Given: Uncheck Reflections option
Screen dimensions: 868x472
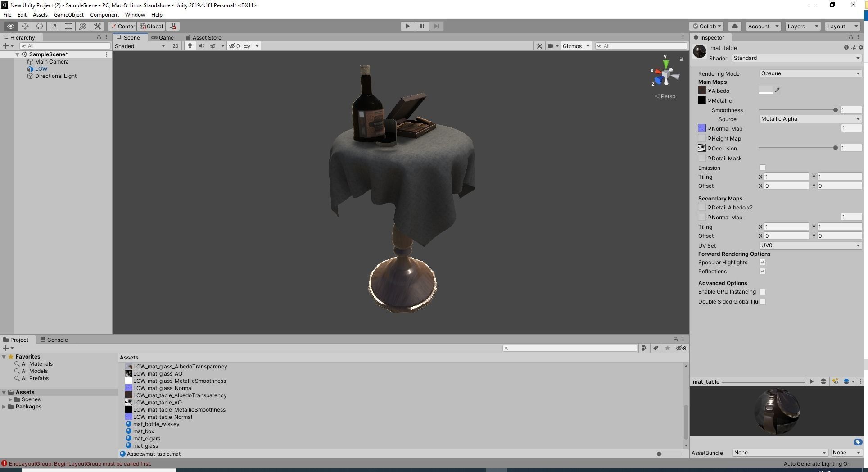Looking at the screenshot, I should [x=763, y=272].
